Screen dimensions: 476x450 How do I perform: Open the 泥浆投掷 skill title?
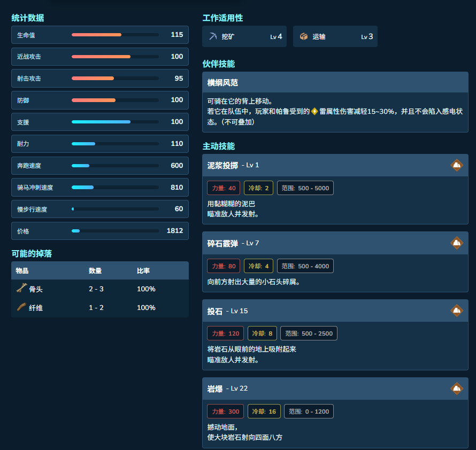[x=222, y=165]
